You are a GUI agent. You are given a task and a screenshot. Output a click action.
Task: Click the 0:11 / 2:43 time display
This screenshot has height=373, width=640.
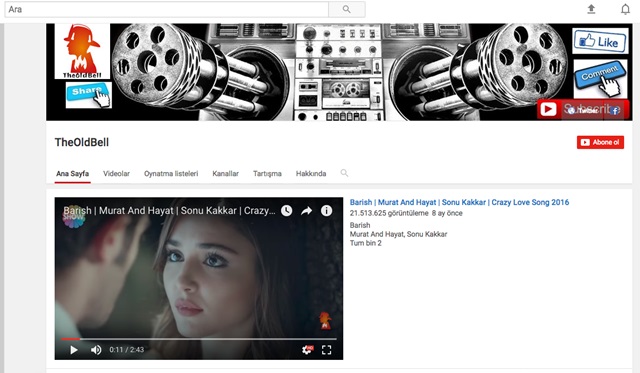[x=127, y=350]
